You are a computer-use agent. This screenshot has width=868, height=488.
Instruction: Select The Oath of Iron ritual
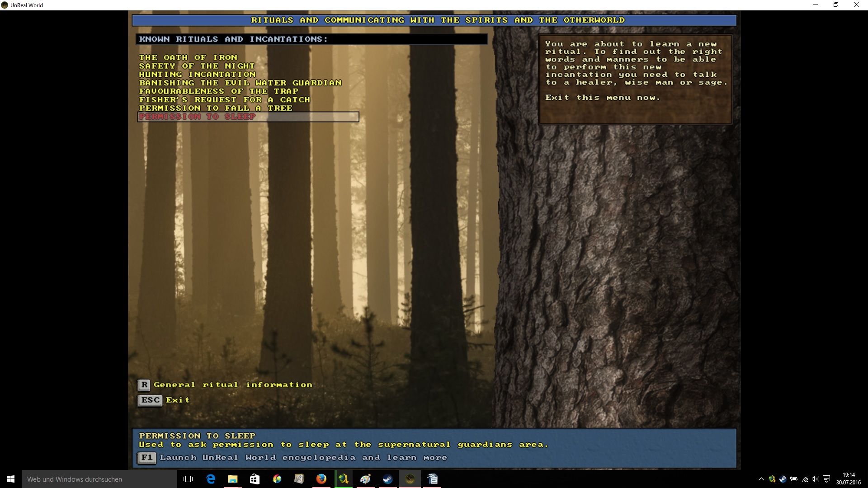click(x=188, y=58)
